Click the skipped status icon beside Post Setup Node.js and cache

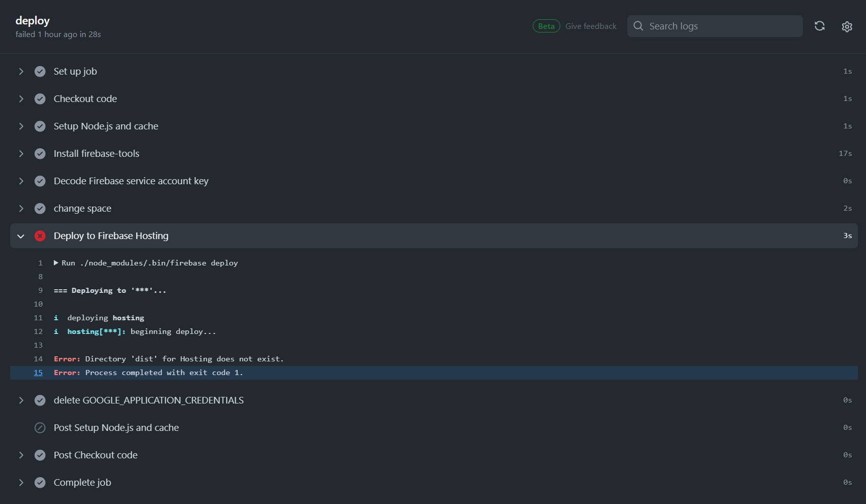(x=40, y=428)
